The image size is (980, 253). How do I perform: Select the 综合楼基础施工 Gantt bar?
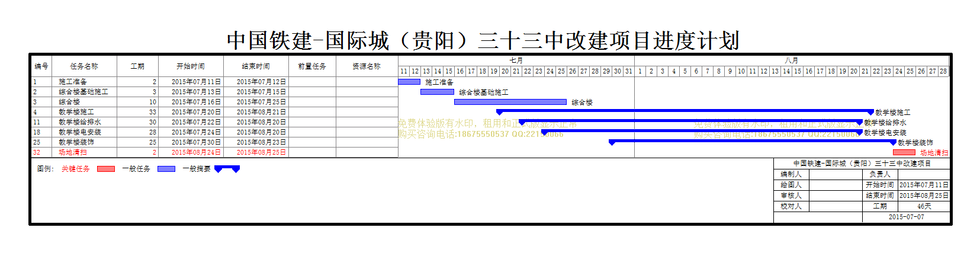437,92
